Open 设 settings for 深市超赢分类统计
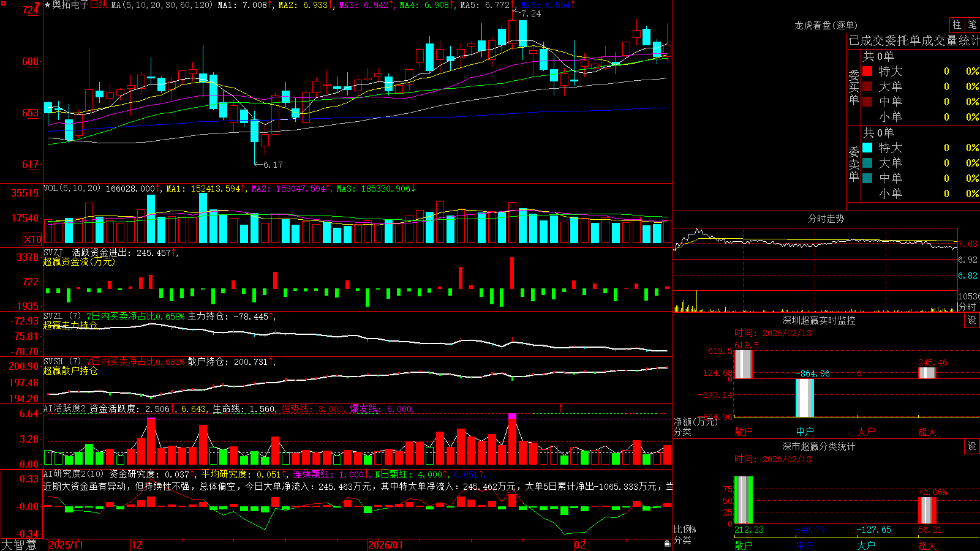The width and height of the screenshot is (980, 551). (x=972, y=446)
